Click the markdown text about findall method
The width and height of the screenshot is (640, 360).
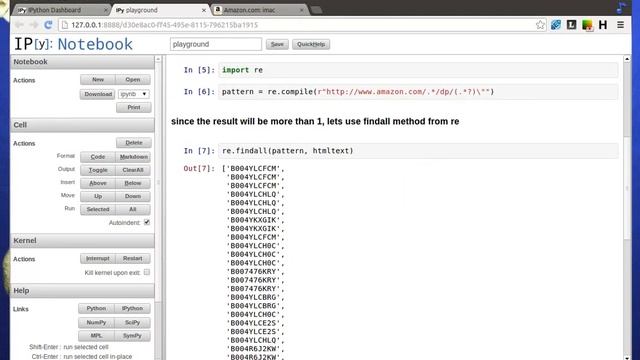(x=315, y=122)
